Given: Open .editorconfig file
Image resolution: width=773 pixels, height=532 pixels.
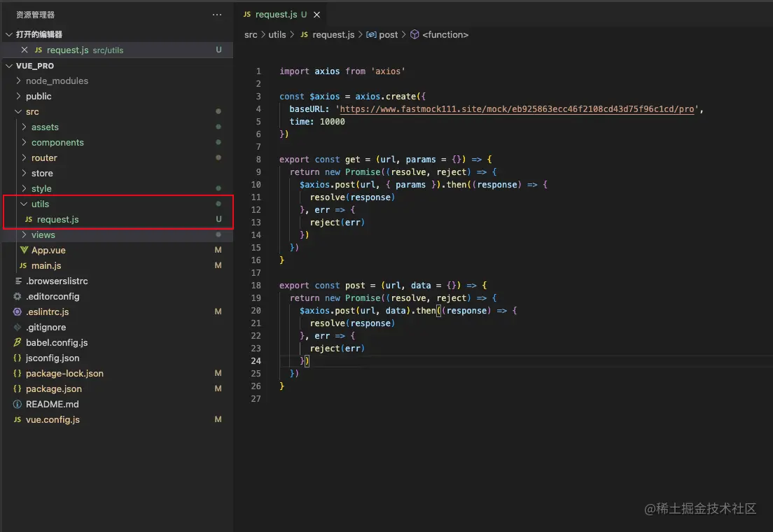Looking at the screenshot, I should click(x=53, y=296).
